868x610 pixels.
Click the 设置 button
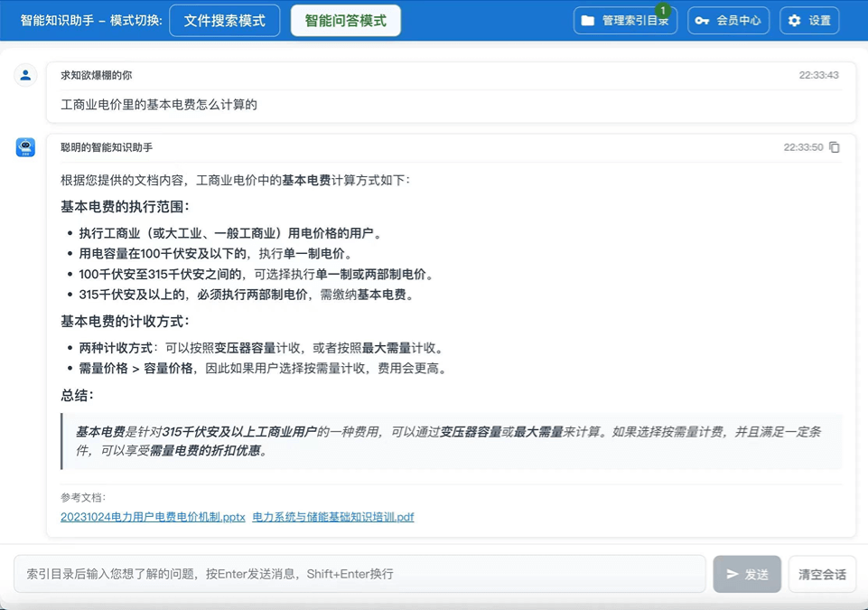point(807,20)
